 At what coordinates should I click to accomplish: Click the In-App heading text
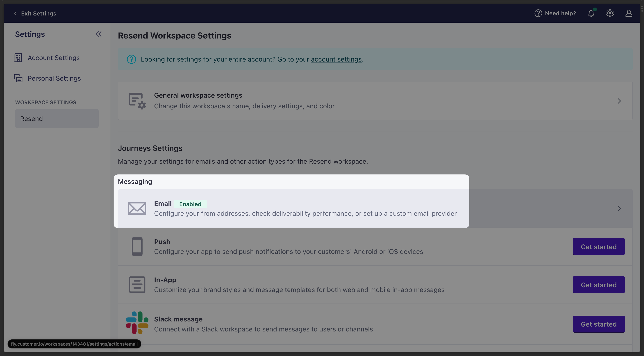[165, 280]
